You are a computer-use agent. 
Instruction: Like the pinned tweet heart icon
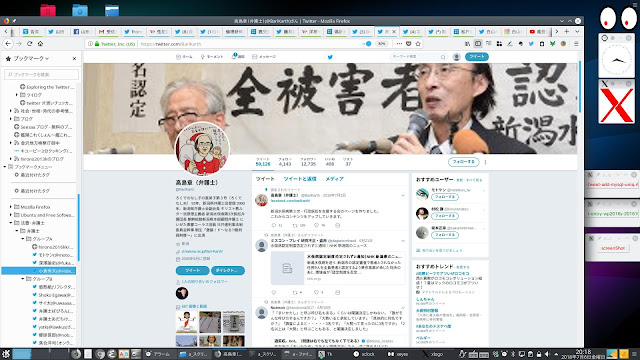tap(316, 225)
